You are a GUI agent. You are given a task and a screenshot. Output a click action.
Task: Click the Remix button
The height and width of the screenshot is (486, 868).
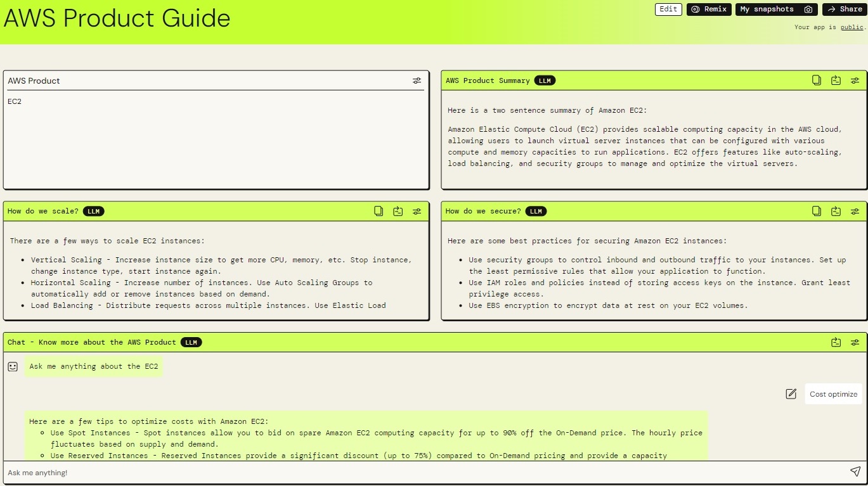point(709,10)
